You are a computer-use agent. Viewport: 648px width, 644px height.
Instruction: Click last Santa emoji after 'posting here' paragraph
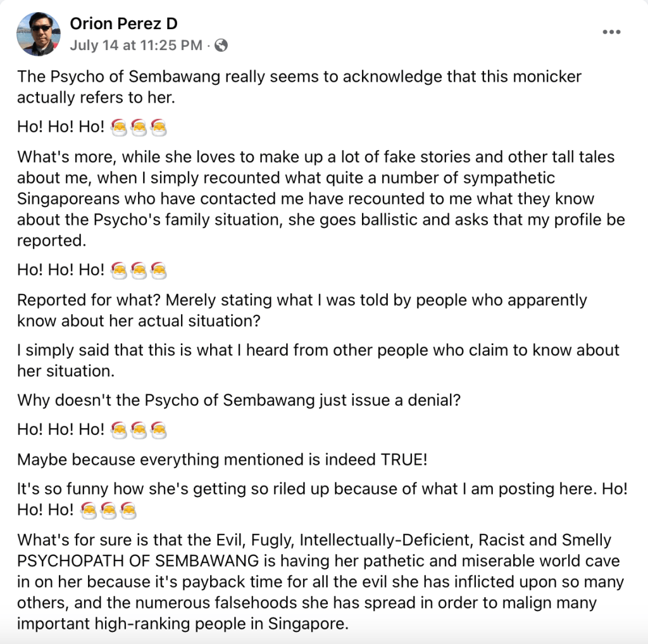click(128, 510)
